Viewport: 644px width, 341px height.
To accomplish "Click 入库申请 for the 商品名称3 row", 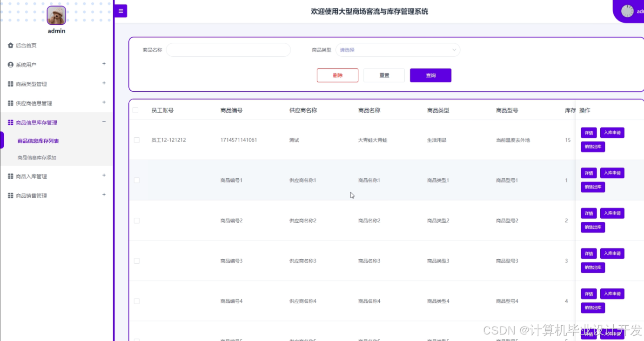I will 612,254.
